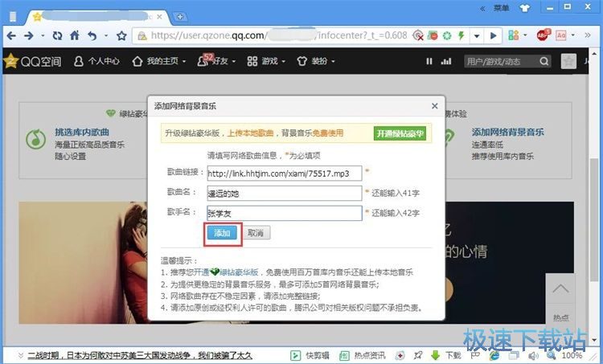Screen dimensions: 603x364
Task: Click the music equalizer bars icon
Action: click(x=446, y=61)
